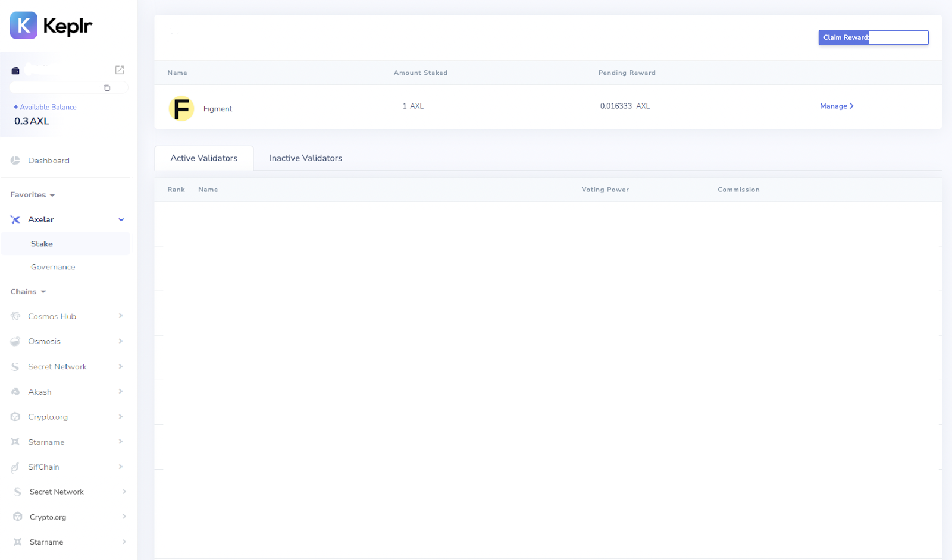
Task: Open Manage for the Figment stake
Action: tap(836, 106)
